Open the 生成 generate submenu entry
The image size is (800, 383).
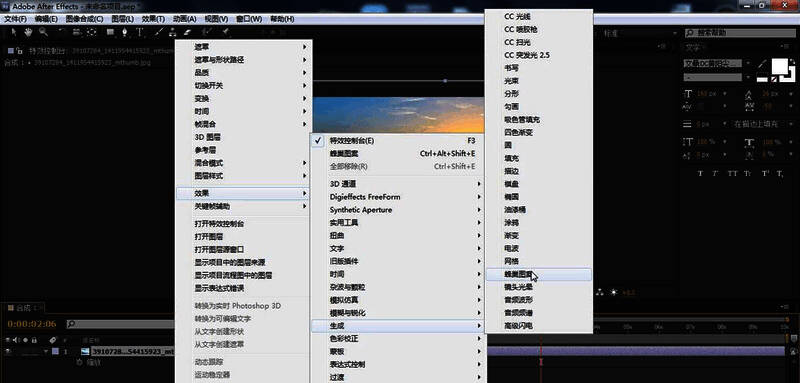pyautogui.click(x=396, y=325)
